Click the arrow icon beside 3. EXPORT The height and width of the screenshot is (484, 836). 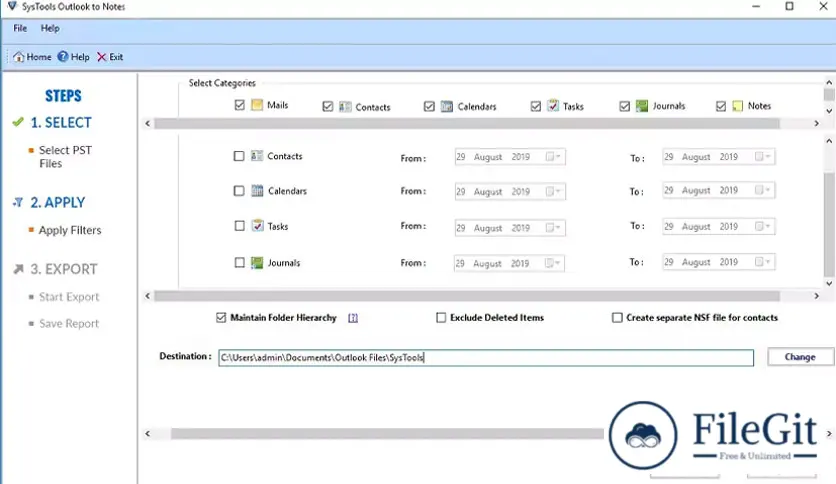[x=18, y=269]
